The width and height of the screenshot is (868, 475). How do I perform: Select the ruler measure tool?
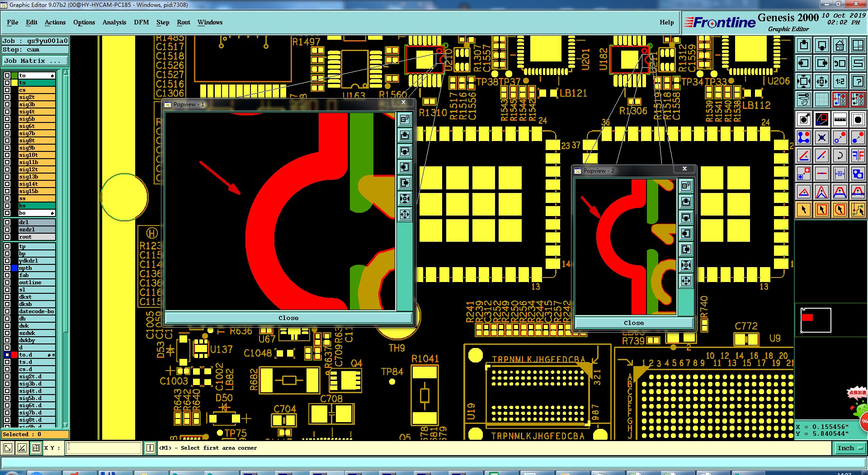pos(840,119)
